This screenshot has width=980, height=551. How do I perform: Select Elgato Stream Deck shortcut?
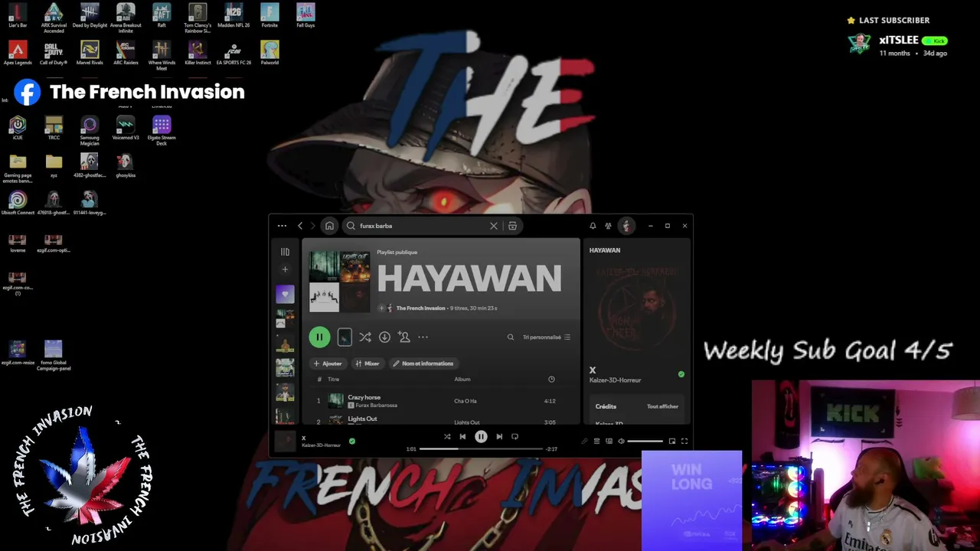[162, 131]
